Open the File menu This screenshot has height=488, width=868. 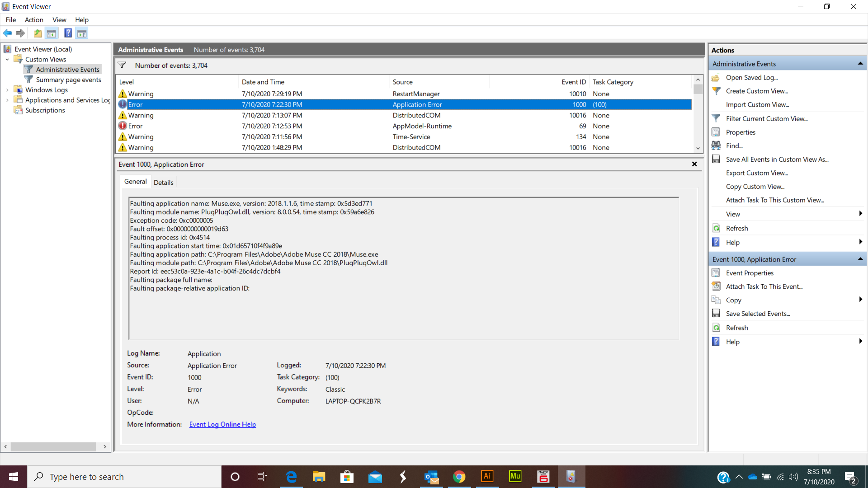[x=11, y=20]
